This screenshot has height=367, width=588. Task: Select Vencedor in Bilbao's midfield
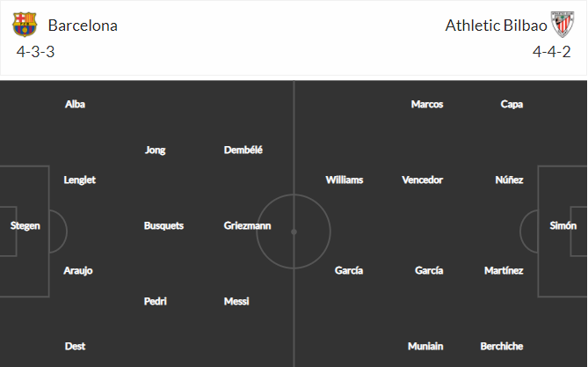(423, 180)
